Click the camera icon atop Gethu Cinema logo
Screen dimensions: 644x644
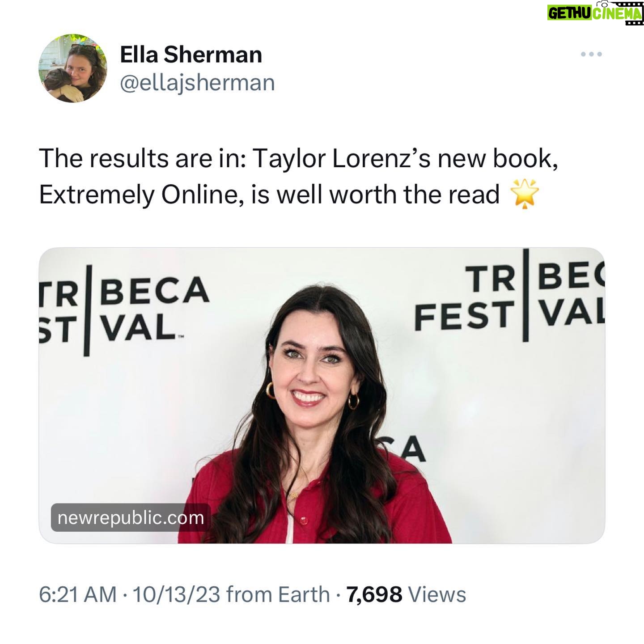[604, 4]
